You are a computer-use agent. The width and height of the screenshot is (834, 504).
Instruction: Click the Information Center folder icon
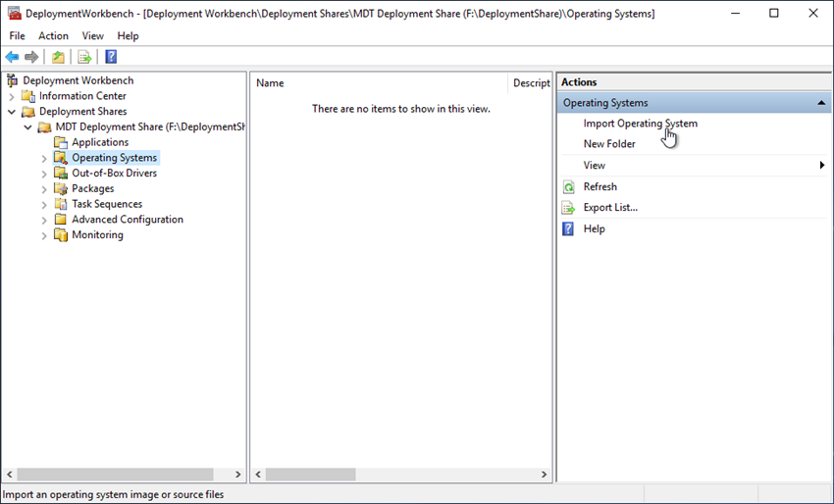pyautogui.click(x=28, y=96)
